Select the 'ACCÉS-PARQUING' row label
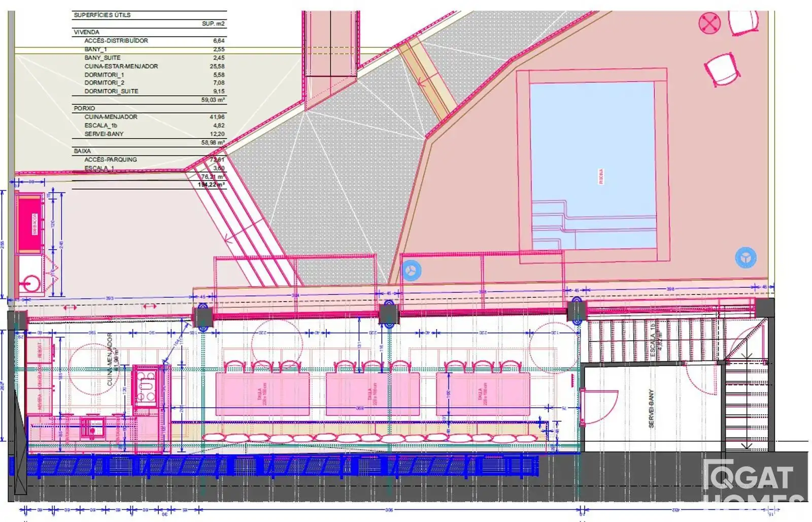Viewport: 812px width, 522px height. click(111, 159)
